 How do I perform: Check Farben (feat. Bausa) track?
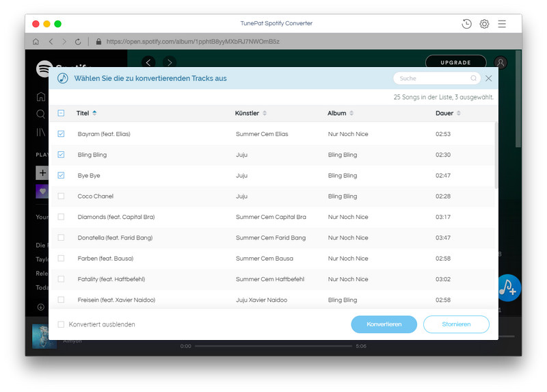[61, 259]
